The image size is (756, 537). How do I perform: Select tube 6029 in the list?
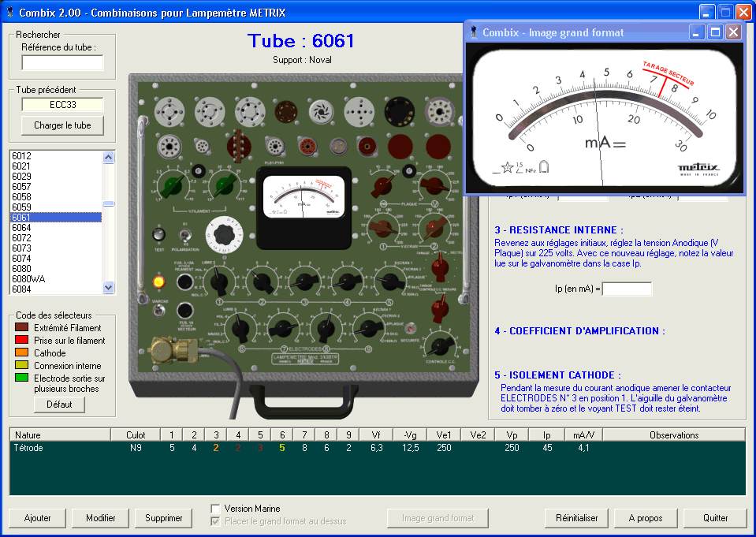click(56, 177)
